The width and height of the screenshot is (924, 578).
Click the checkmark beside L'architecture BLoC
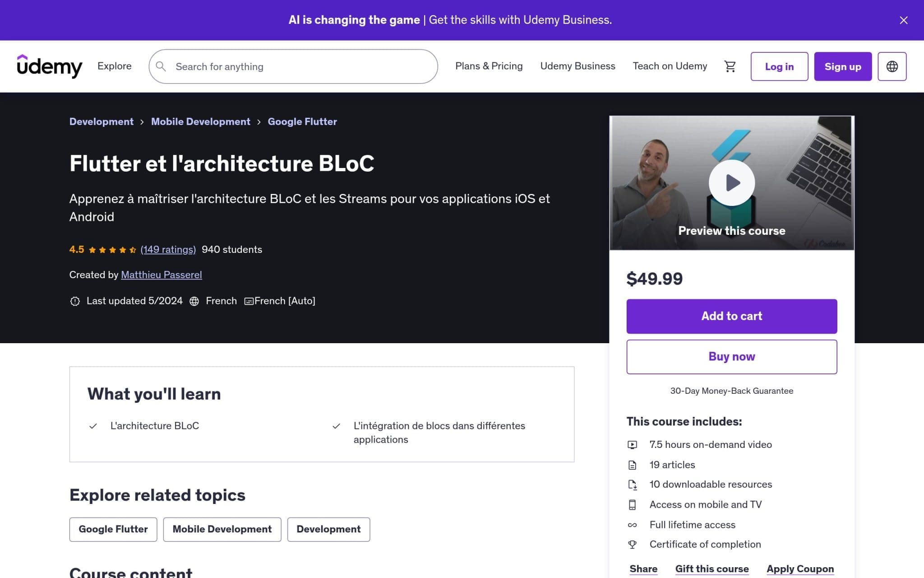click(93, 426)
